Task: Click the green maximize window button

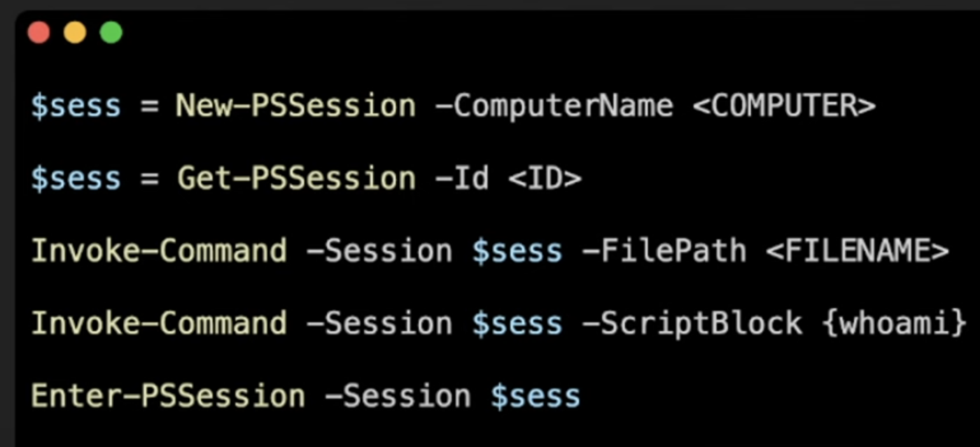Action: [111, 32]
